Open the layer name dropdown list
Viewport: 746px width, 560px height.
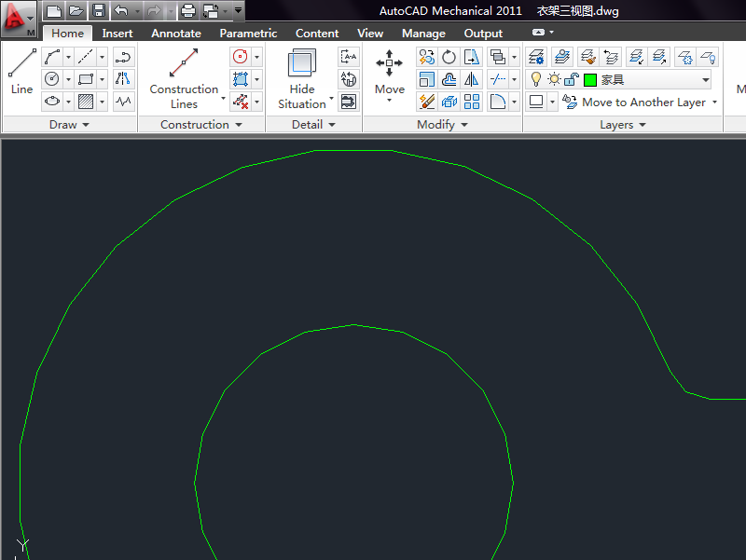pyautogui.click(x=705, y=80)
